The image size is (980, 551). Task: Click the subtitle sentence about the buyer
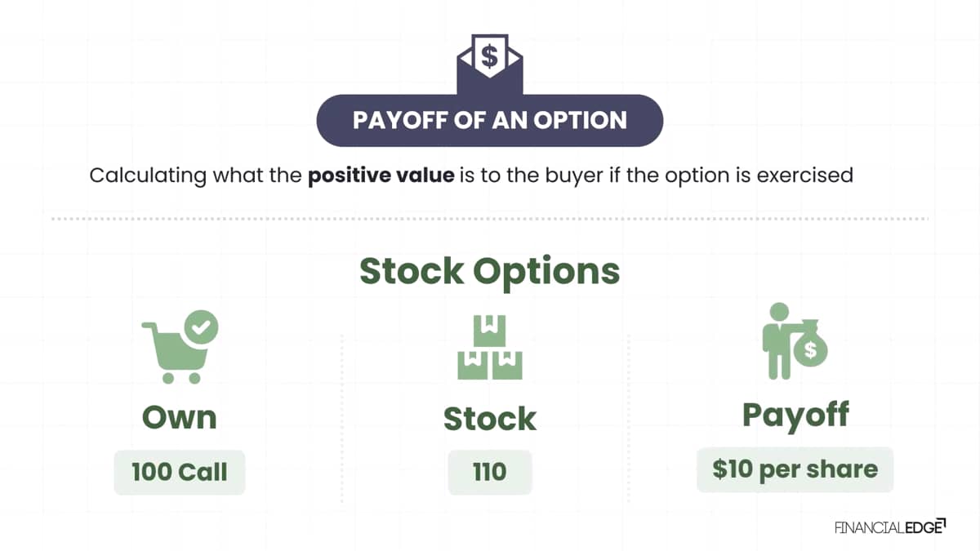(x=471, y=176)
